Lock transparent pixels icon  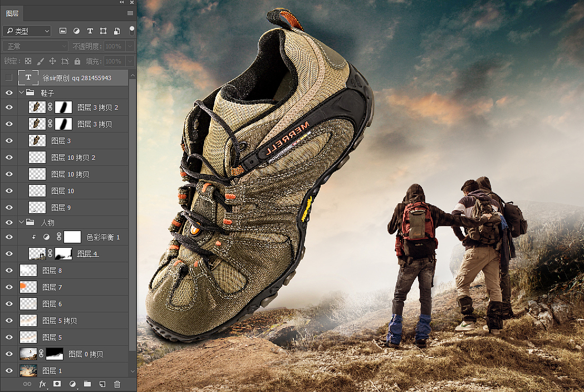click(28, 61)
